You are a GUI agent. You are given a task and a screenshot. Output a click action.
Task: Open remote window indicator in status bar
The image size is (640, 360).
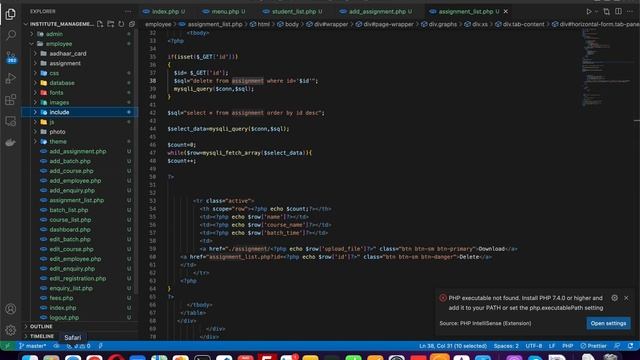7,346
